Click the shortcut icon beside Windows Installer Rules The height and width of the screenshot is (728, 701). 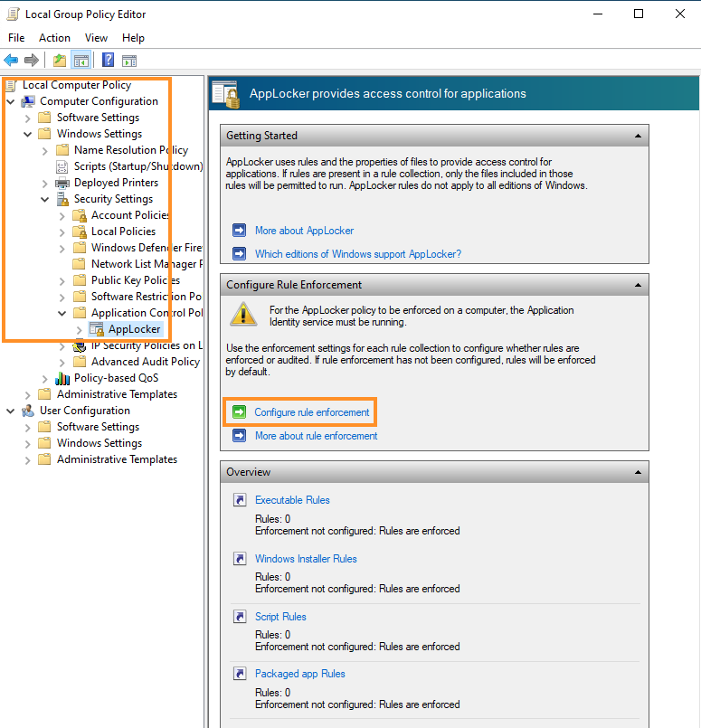240,559
